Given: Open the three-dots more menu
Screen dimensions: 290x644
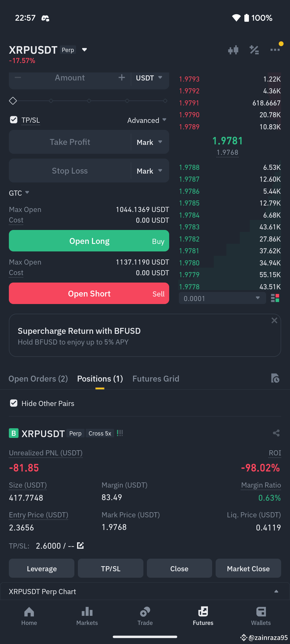Looking at the screenshot, I should pos(275,50).
